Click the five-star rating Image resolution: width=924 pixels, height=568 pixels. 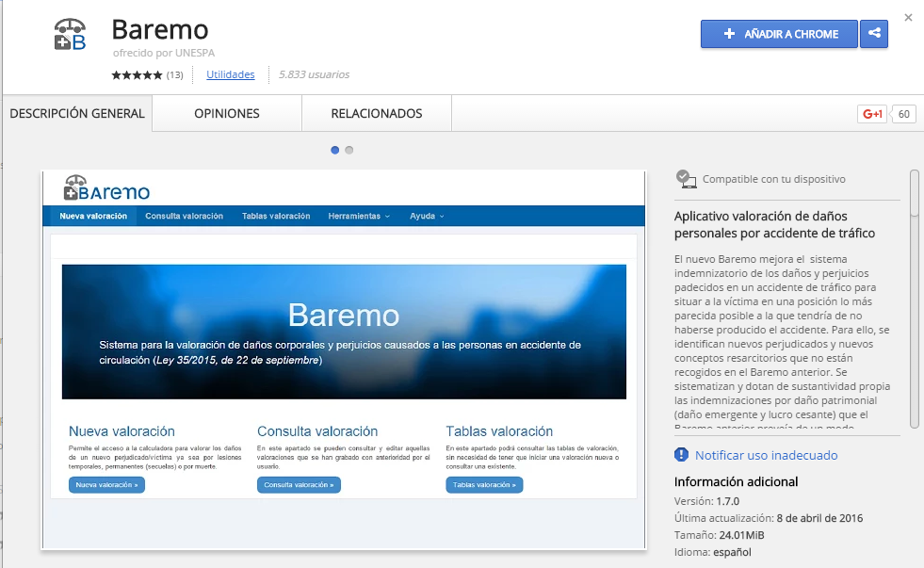[137, 74]
